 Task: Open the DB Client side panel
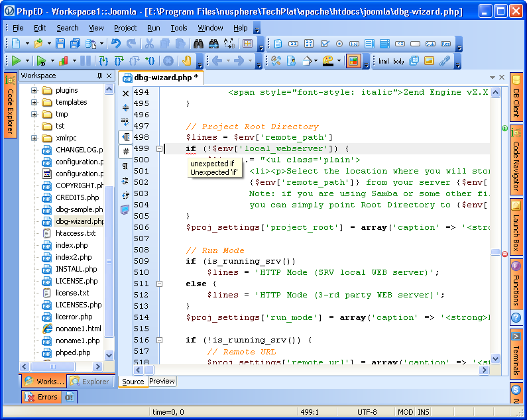tap(516, 97)
